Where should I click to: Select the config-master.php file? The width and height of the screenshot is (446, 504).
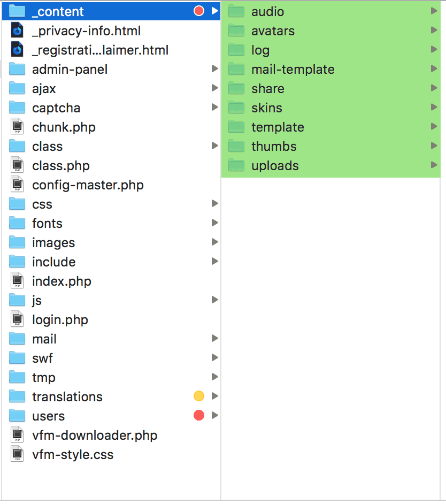88,185
